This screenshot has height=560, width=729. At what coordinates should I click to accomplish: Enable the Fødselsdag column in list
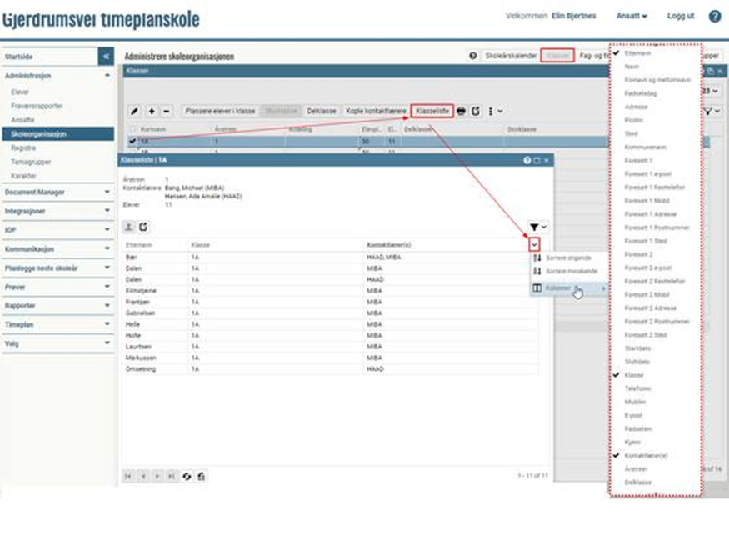point(637,93)
